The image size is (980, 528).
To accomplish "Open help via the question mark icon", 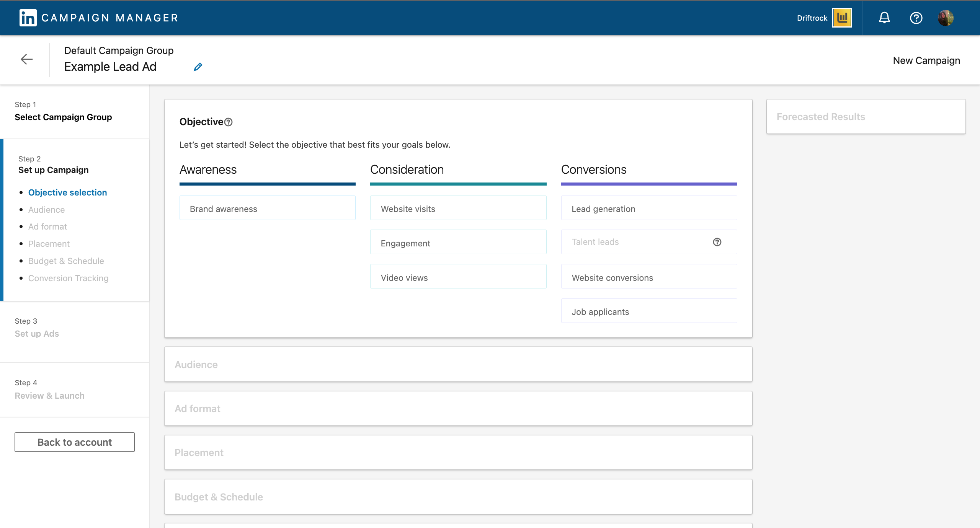I will [916, 18].
